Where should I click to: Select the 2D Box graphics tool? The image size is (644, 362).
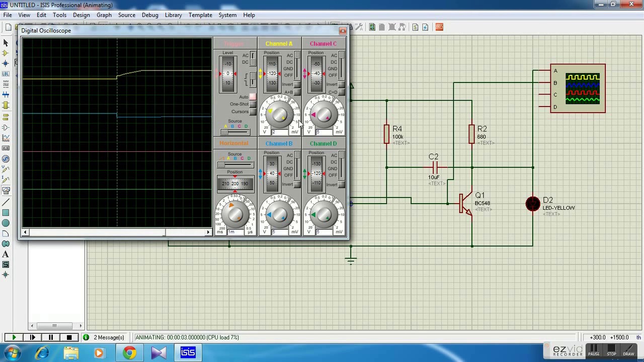click(x=6, y=213)
